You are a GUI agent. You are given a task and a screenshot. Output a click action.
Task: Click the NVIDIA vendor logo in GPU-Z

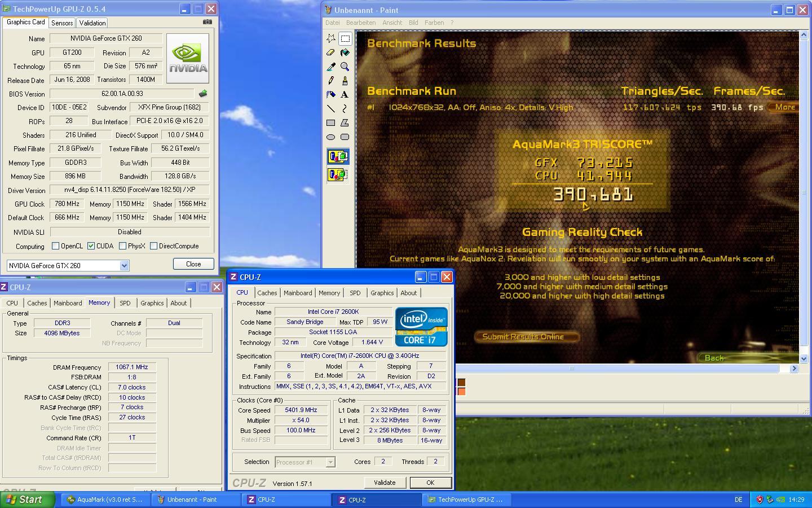[188, 58]
